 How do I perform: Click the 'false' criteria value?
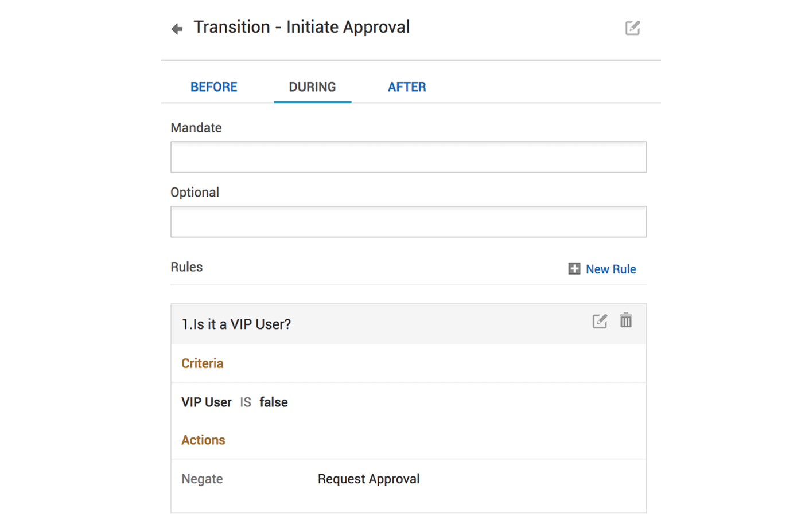(274, 402)
